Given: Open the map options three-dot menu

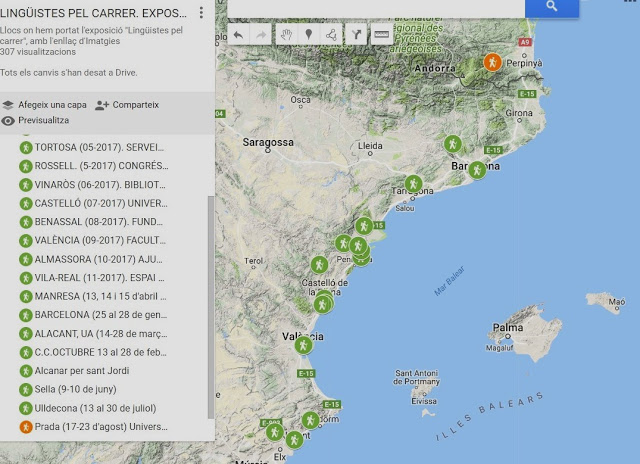Looking at the screenshot, I should tap(201, 13).
